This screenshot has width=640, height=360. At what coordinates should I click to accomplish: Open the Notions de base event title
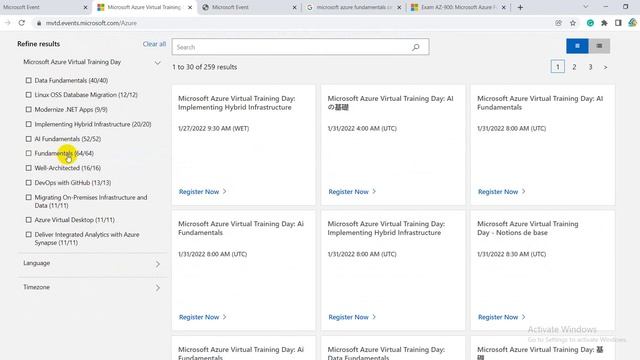(x=528, y=228)
